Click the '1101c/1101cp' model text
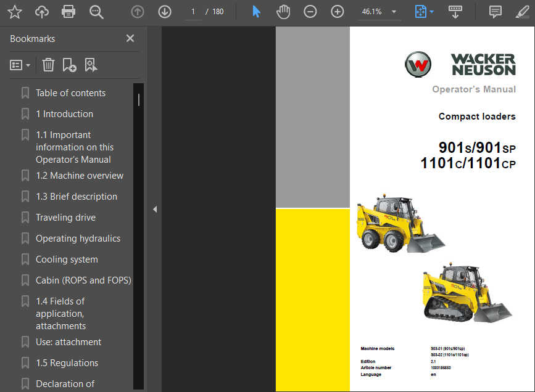The width and height of the screenshot is (535, 392). 468,163
